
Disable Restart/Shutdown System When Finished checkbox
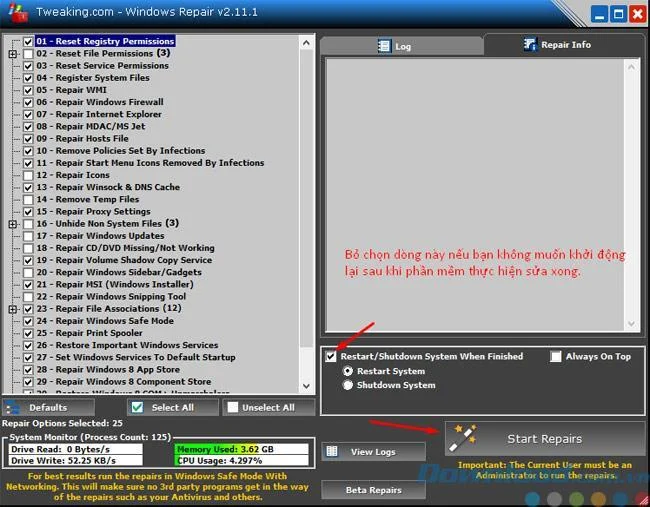[331, 357]
